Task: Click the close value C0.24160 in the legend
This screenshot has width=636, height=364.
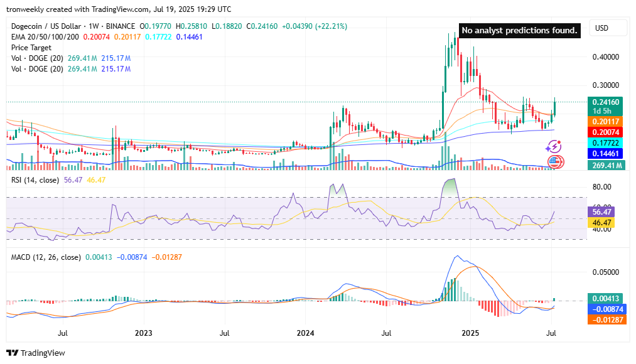Action: coord(262,26)
